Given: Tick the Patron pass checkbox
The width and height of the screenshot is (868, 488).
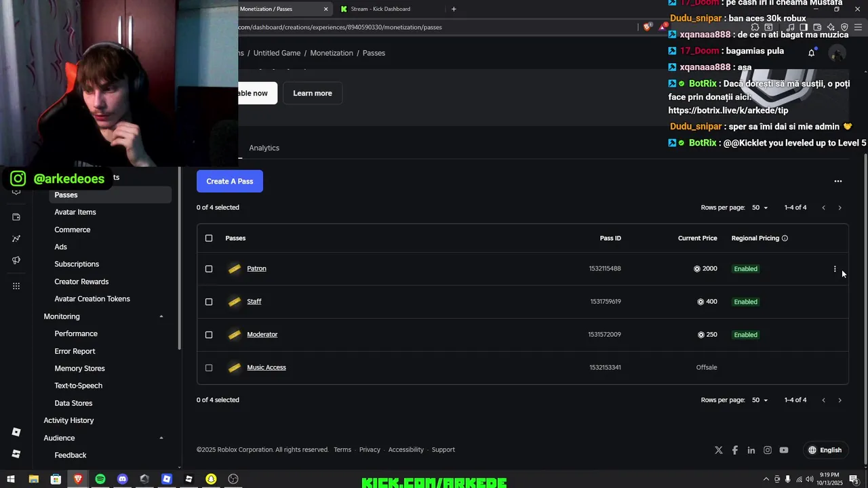Looking at the screenshot, I should (x=209, y=269).
